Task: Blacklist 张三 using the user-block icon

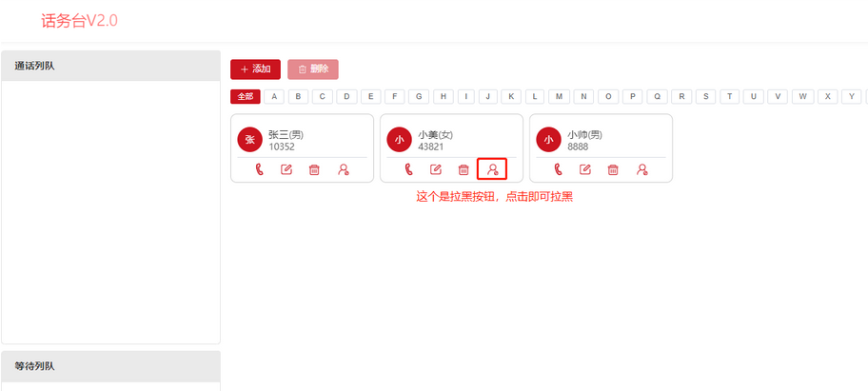Action: pos(344,169)
